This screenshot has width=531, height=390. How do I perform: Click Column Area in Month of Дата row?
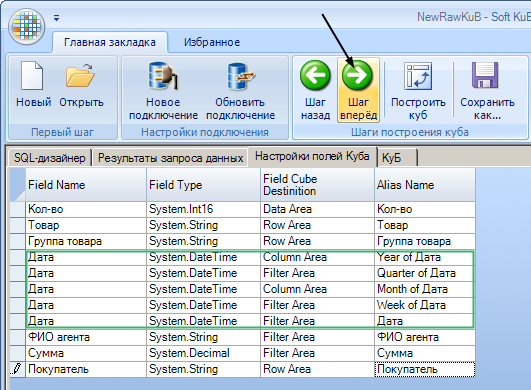coord(318,289)
